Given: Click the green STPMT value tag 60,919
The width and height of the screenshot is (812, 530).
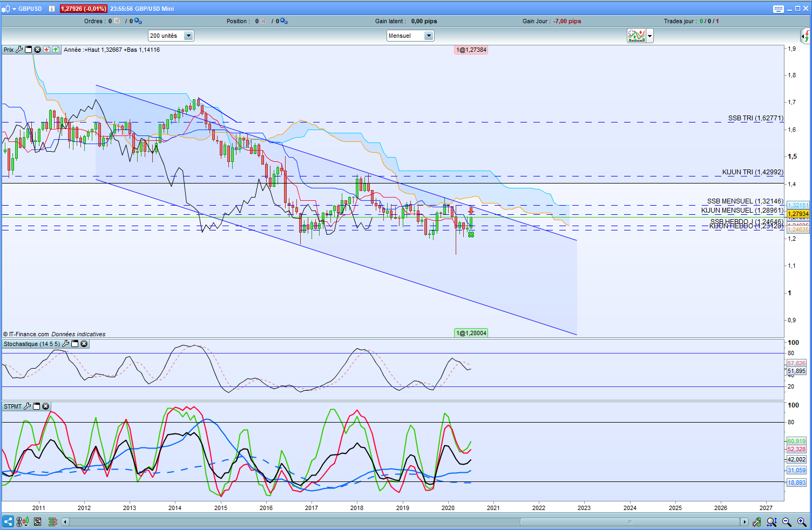Looking at the screenshot, I should point(796,441).
